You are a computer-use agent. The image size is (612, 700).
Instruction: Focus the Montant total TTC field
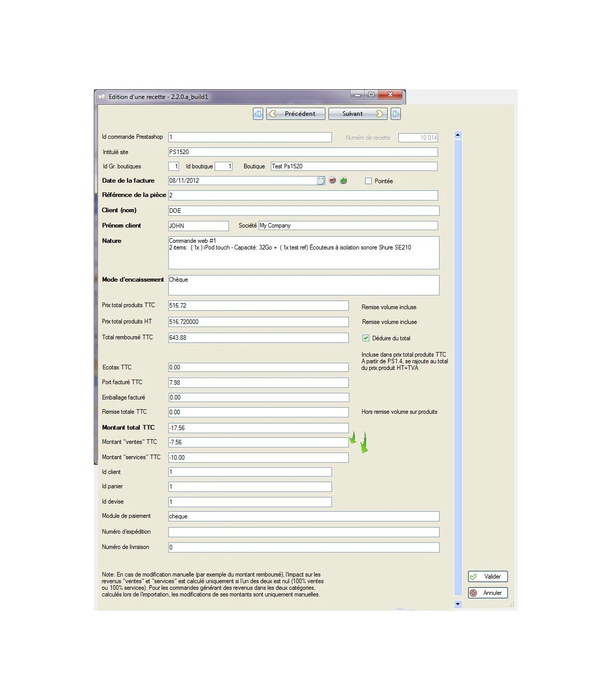(x=259, y=428)
